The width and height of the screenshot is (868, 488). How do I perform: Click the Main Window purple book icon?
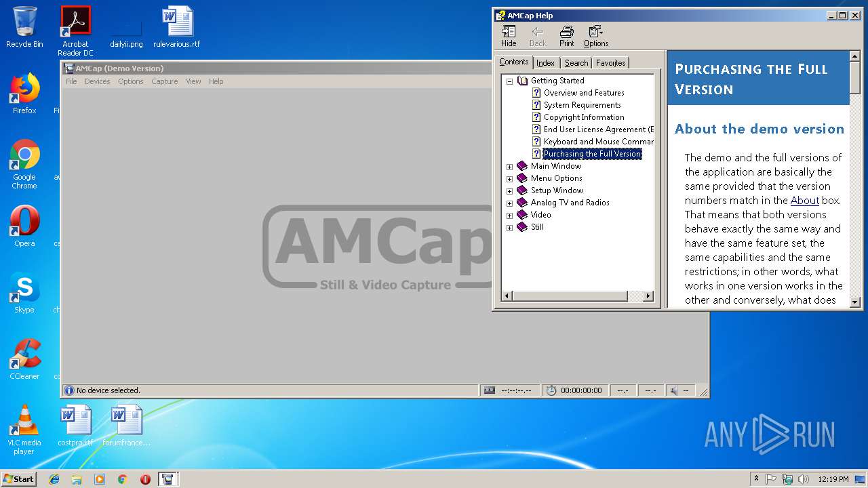click(x=522, y=166)
